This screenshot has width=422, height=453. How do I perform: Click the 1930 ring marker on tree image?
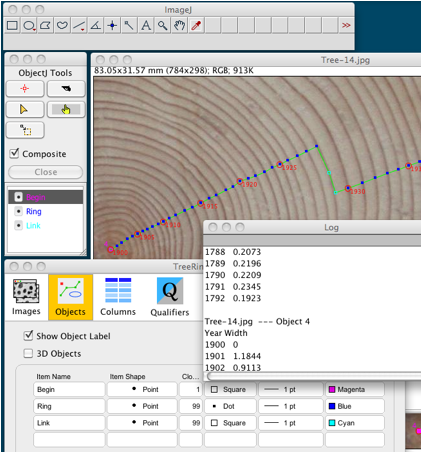click(x=348, y=189)
